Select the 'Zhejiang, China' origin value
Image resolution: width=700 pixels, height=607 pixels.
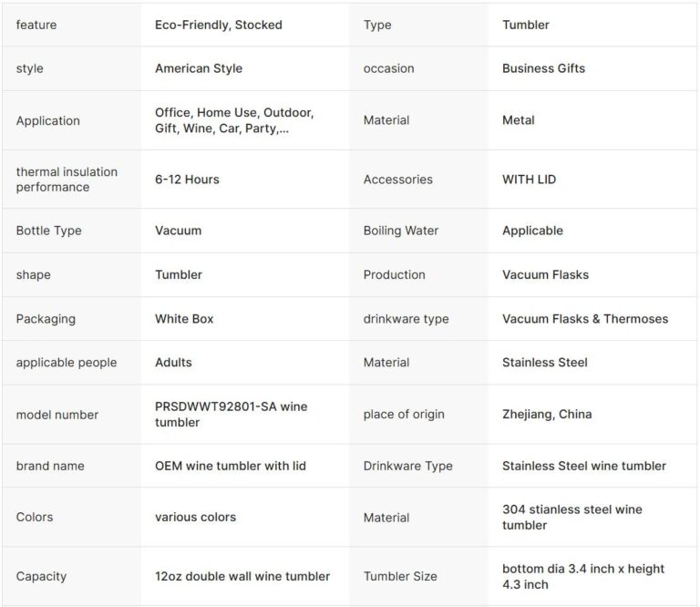click(547, 415)
